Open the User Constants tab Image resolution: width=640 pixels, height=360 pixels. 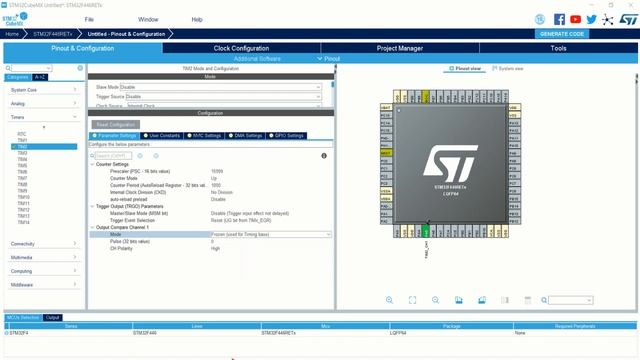(x=161, y=136)
